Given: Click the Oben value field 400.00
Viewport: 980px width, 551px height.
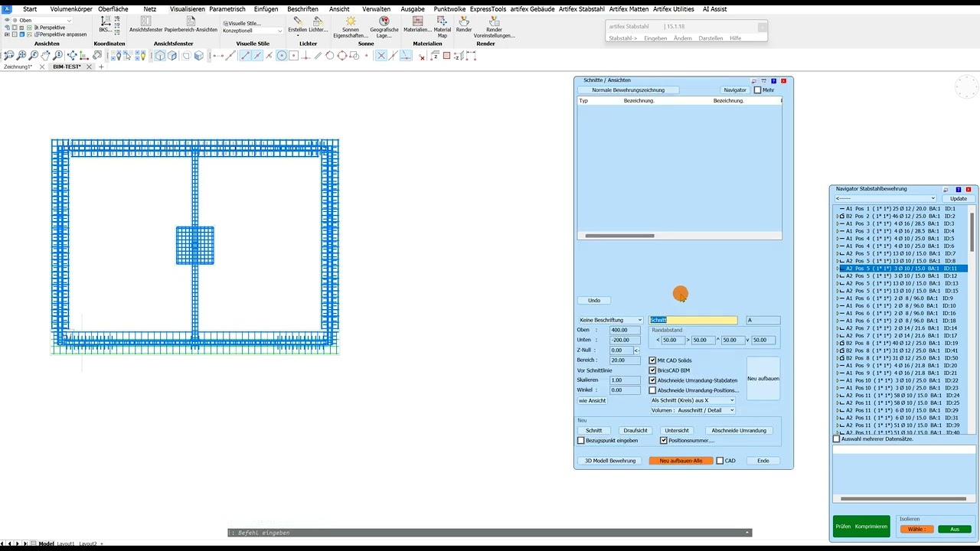Looking at the screenshot, I should pyautogui.click(x=625, y=330).
